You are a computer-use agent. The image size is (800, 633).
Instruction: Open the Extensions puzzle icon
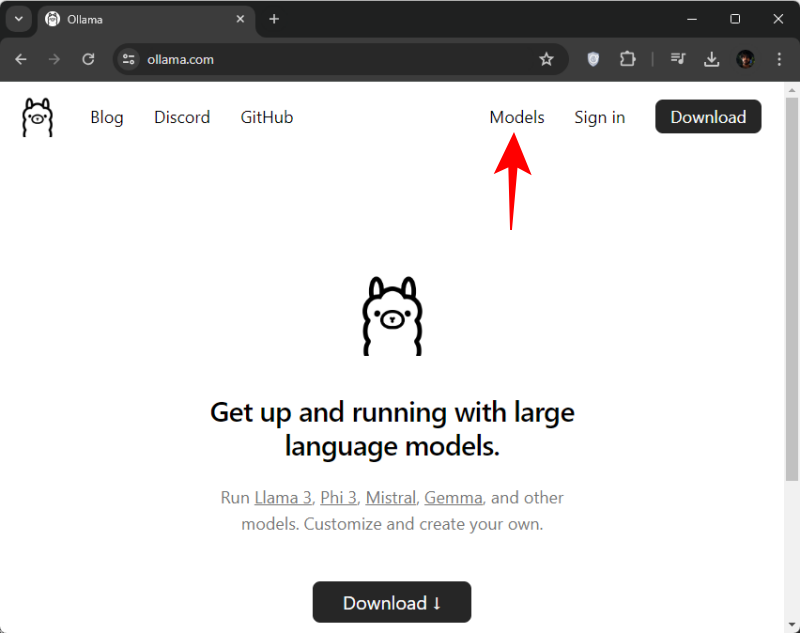[627, 59]
